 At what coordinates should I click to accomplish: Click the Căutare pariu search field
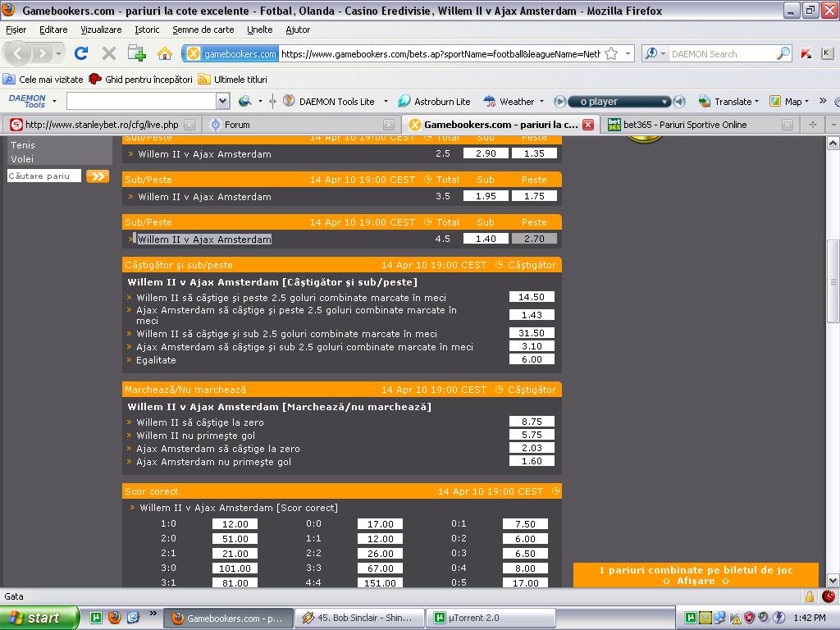pos(44,176)
